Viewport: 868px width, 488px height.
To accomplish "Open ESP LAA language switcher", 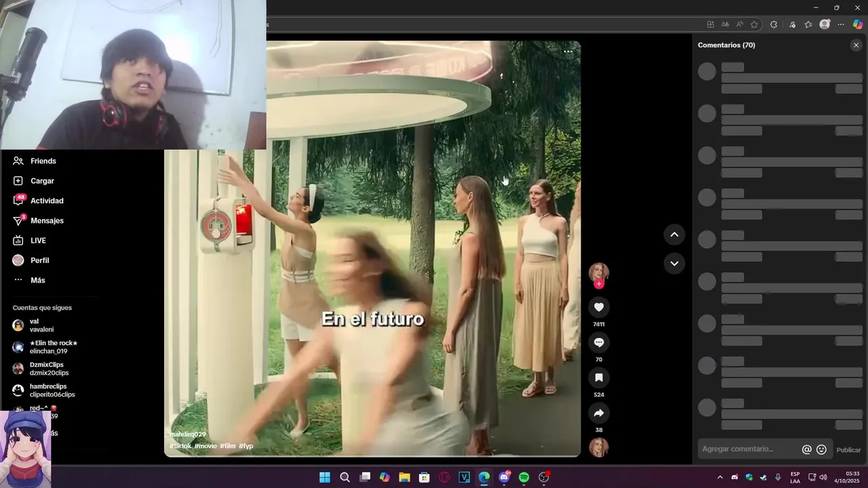I will click(795, 477).
